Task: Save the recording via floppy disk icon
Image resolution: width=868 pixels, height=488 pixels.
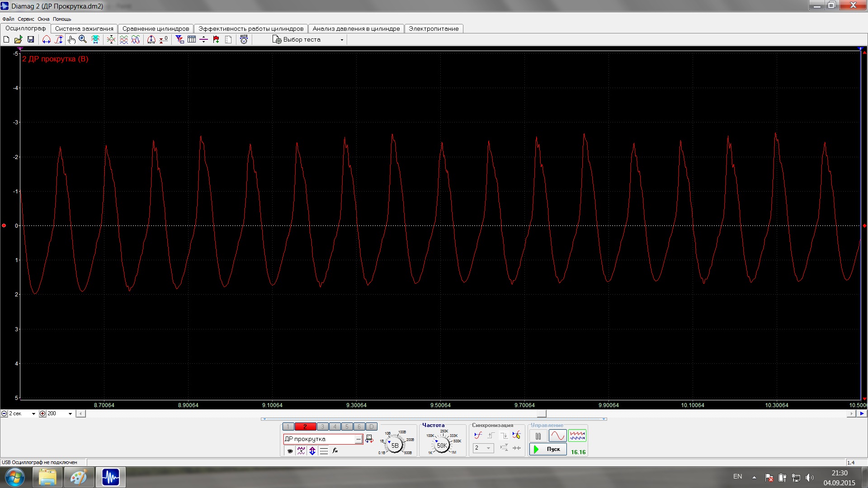Action: (31, 40)
